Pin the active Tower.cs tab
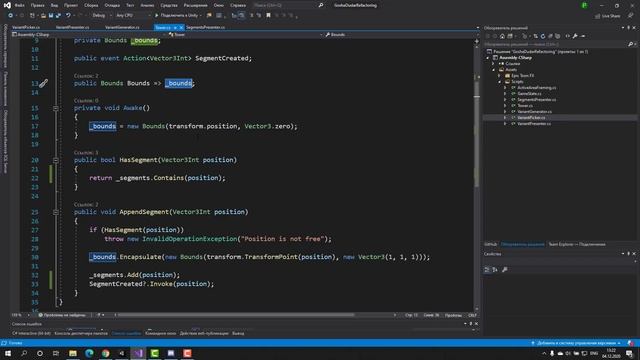This screenshot has width=640, height=360. [175, 27]
